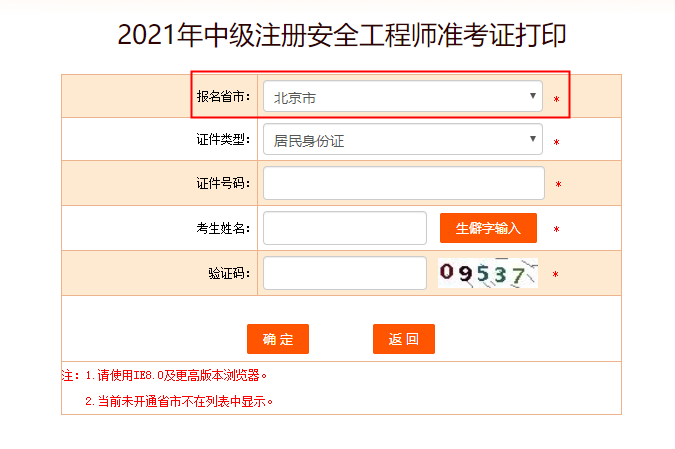Refresh the captcha image showing 09537
Image resolution: width=675 pixels, height=449 pixels.
pyautogui.click(x=488, y=273)
